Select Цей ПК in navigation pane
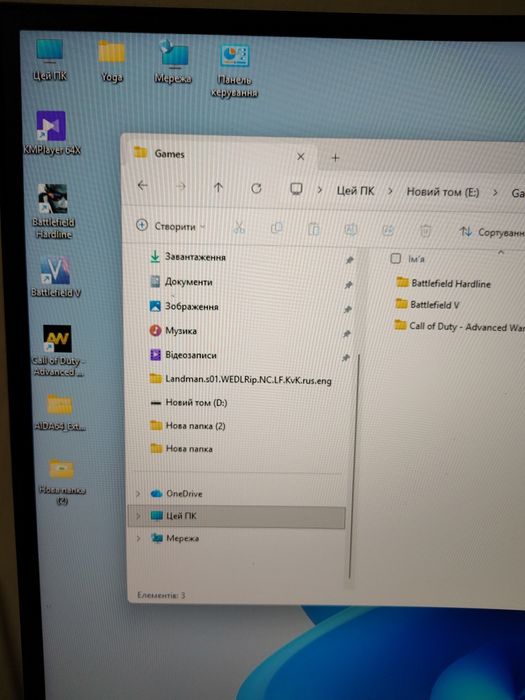Image resolution: width=525 pixels, height=700 pixels. 237,517
